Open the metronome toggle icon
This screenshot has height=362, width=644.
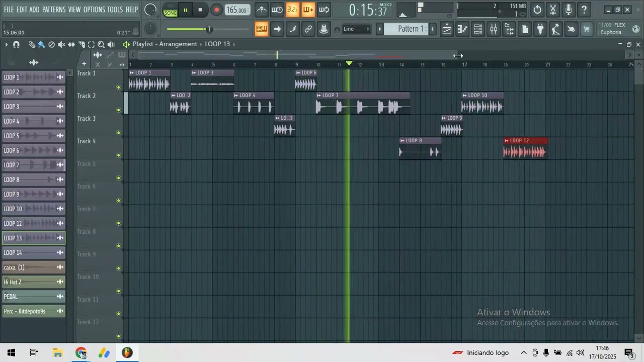[262, 10]
